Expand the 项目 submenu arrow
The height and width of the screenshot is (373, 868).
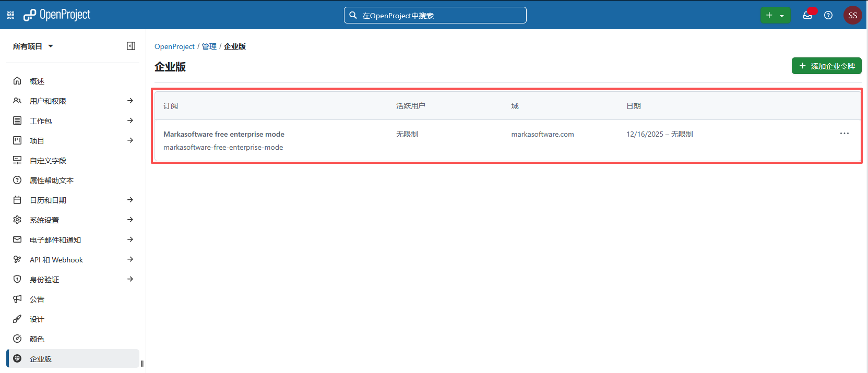coord(130,140)
